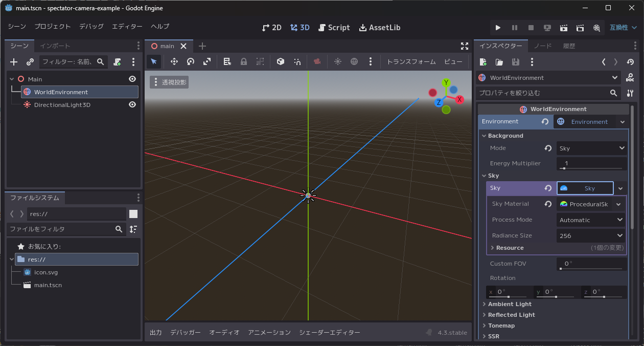Open the documentation DOC icon
Image resolution: width=644 pixels, height=346 pixels.
[630, 78]
